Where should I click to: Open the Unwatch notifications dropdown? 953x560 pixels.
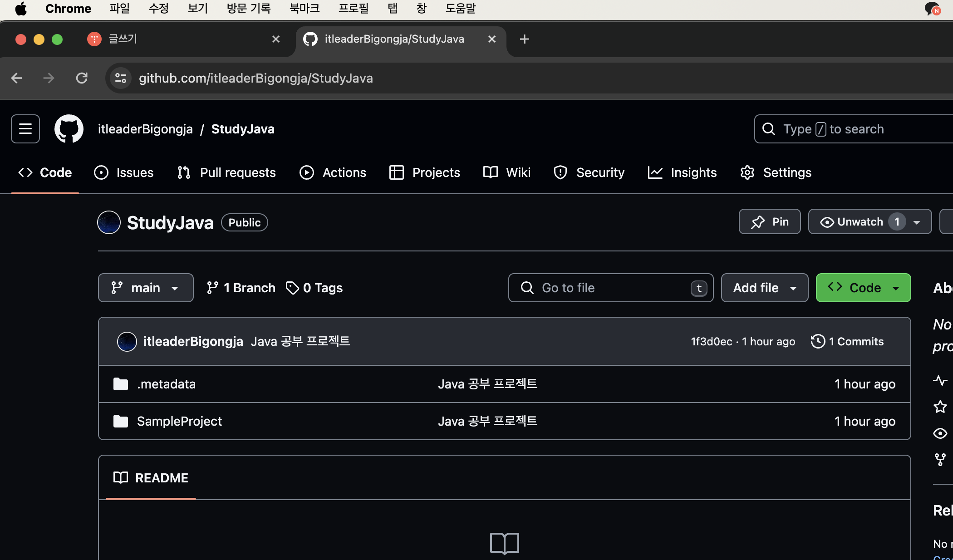[x=870, y=221]
